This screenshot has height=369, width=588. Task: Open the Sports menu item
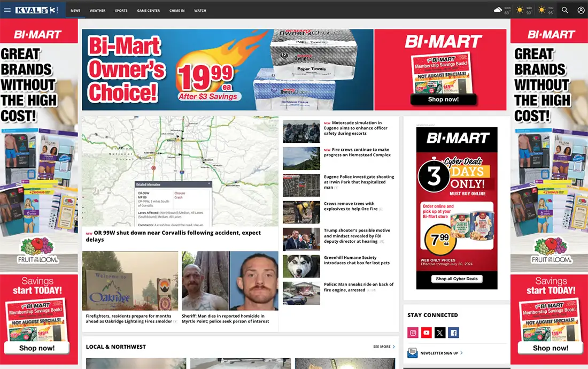[x=121, y=11]
